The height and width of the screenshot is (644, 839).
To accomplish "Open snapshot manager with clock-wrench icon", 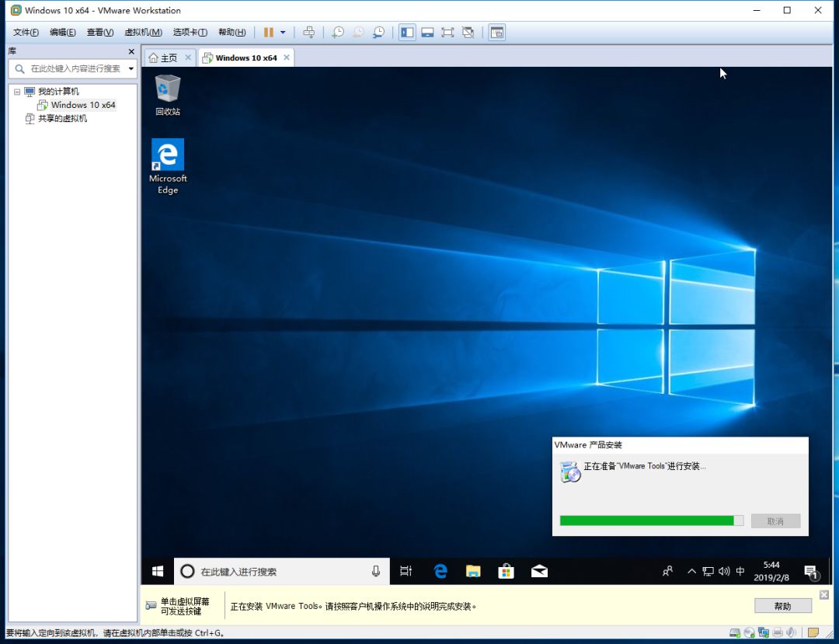I will [378, 33].
